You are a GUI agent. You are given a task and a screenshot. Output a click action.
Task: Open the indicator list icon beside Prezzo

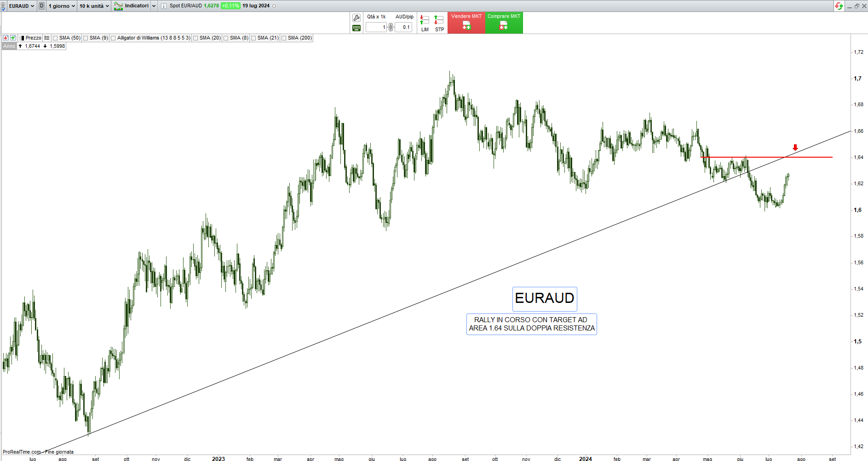tap(47, 38)
